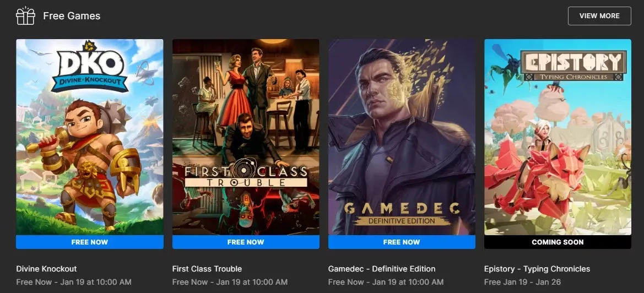
Task: Select the Divine Knockout cover art
Action: tap(90, 137)
